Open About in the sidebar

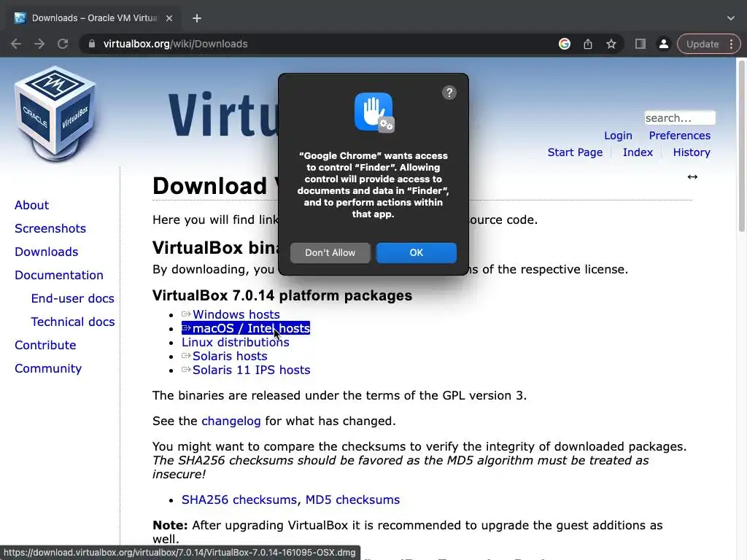click(x=31, y=205)
